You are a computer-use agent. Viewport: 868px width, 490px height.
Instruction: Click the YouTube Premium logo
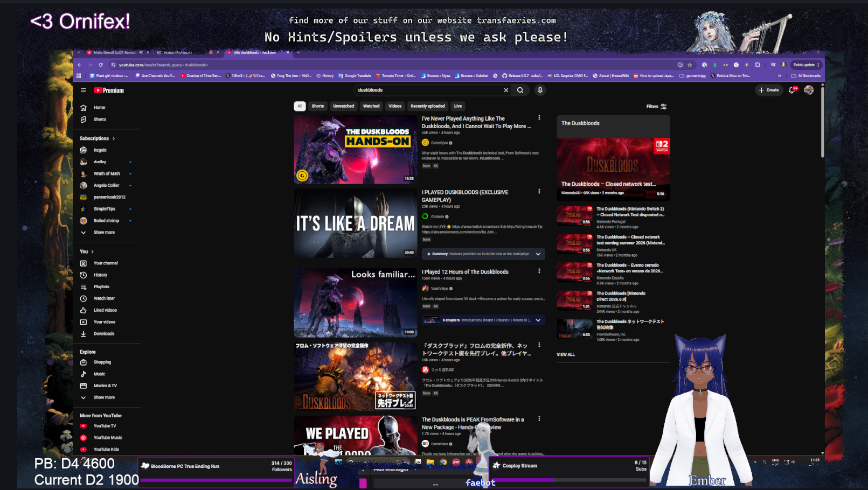point(109,90)
